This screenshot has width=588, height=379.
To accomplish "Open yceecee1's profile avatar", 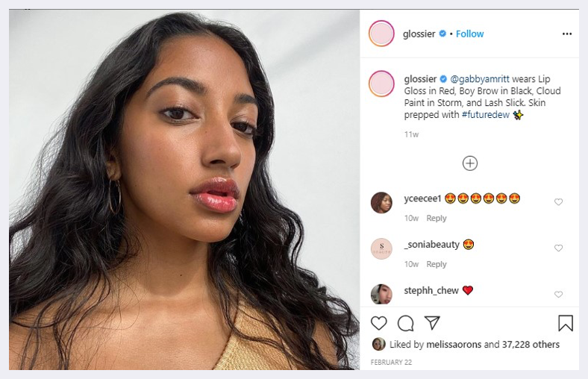I will pos(381,202).
